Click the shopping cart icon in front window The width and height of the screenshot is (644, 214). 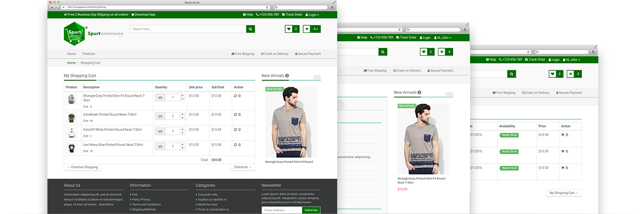pyautogui.click(x=307, y=29)
